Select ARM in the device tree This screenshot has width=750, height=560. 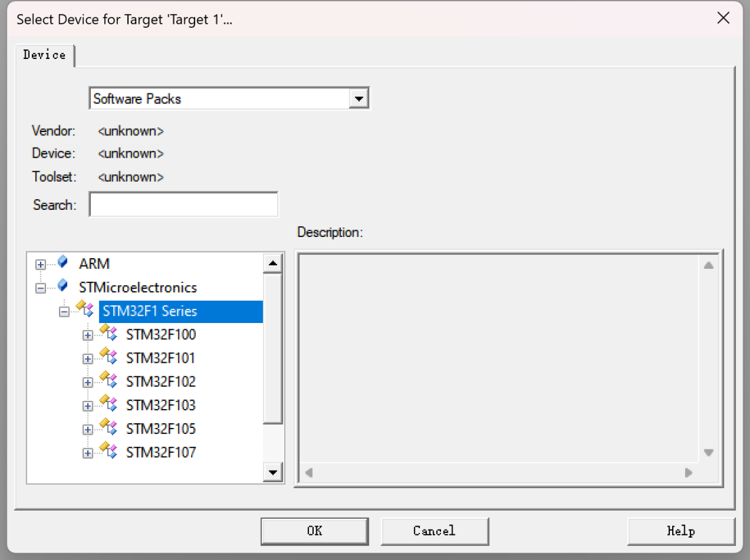[94, 264]
